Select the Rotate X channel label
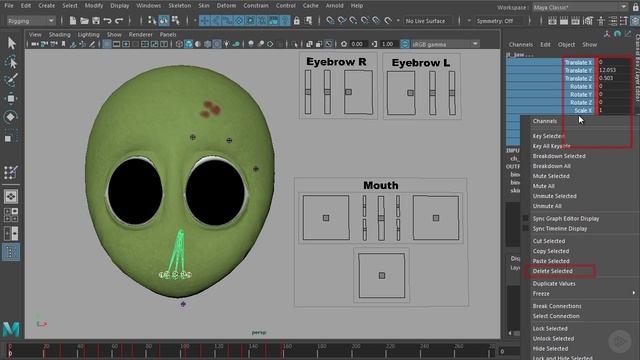Viewport: 640px width, 360px height. [581, 86]
